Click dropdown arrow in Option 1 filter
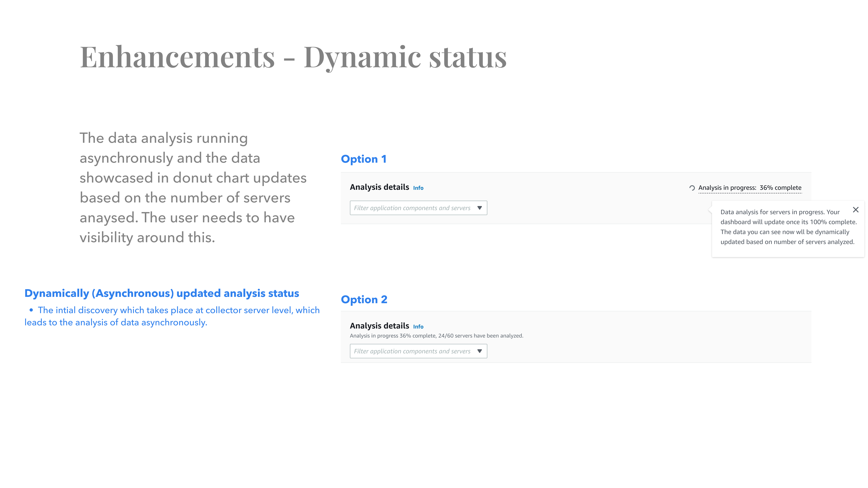 coord(480,208)
